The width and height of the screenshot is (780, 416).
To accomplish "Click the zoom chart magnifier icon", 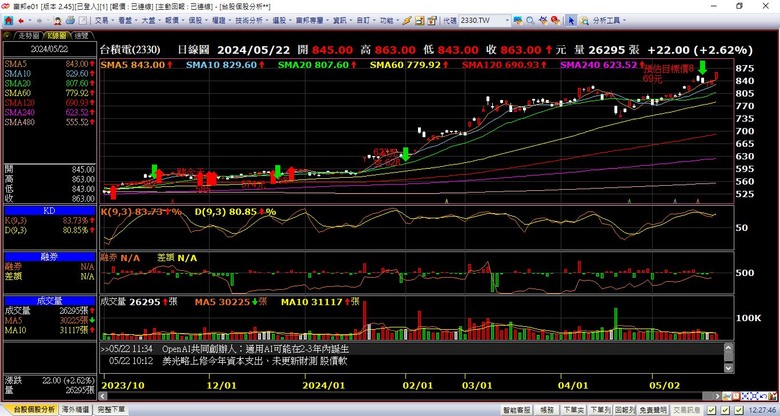I will [584, 20].
